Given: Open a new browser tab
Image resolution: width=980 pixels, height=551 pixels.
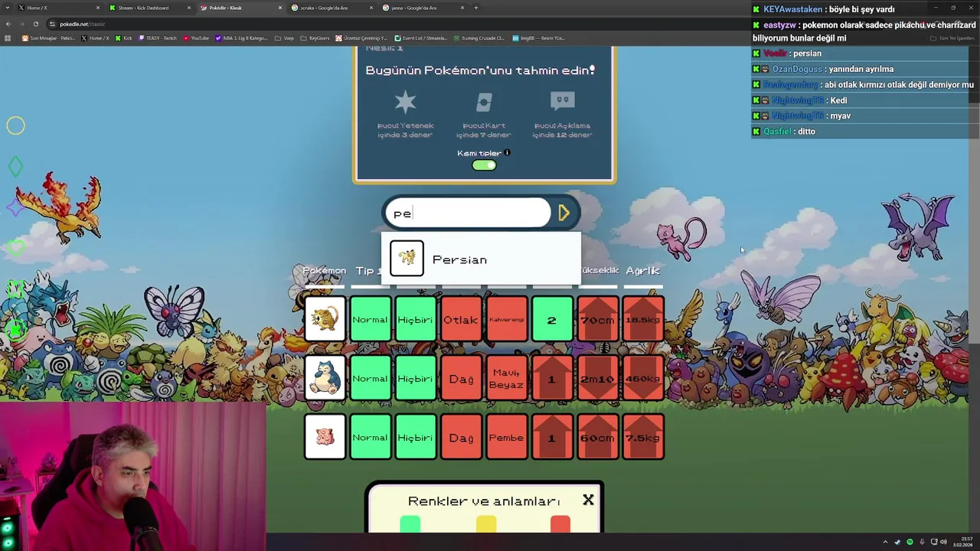Looking at the screenshot, I should pos(476,8).
